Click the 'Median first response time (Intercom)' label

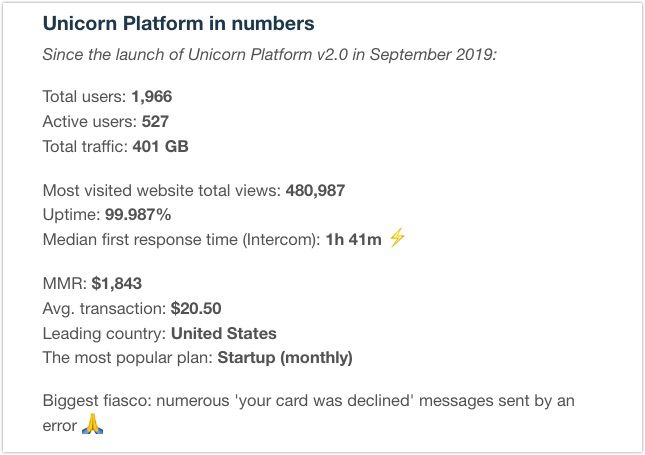181,239
